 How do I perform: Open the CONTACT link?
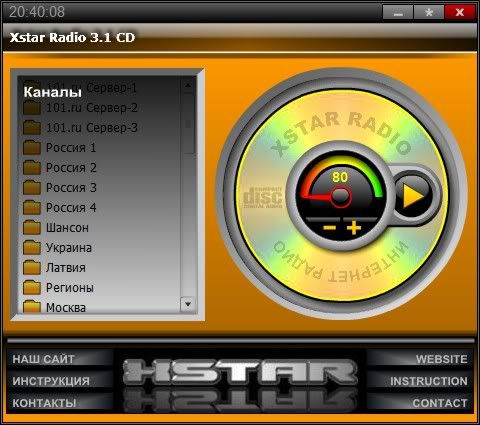pos(440,403)
